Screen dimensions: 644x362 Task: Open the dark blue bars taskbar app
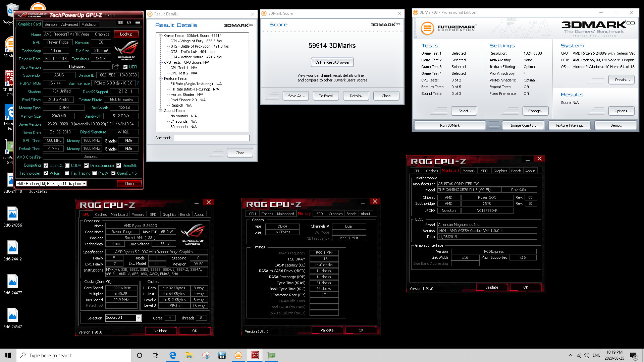pyautogui.click(x=222, y=355)
